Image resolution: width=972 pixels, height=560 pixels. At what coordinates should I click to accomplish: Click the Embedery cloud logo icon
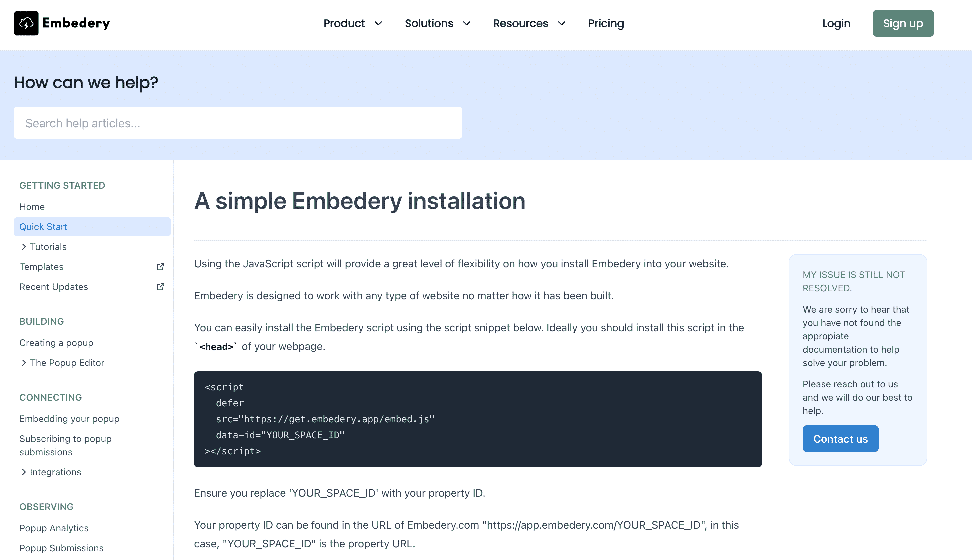click(26, 23)
